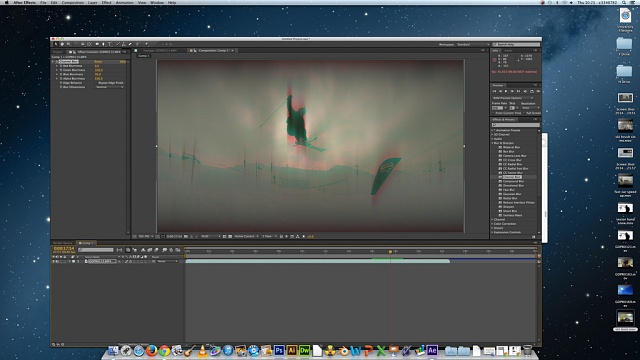Expand the Alpha Blurriness property
Screen dimensions: 640x360
coord(57,78)
